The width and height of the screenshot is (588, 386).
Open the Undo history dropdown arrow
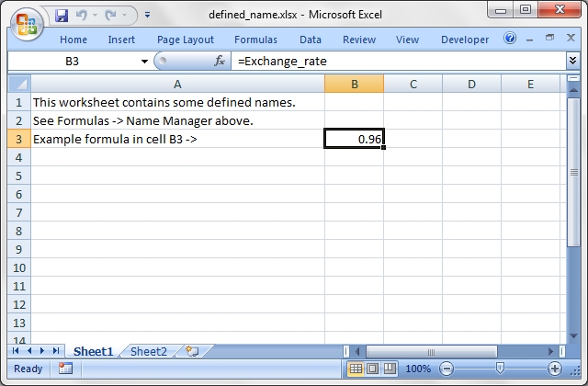click(96, 16)
